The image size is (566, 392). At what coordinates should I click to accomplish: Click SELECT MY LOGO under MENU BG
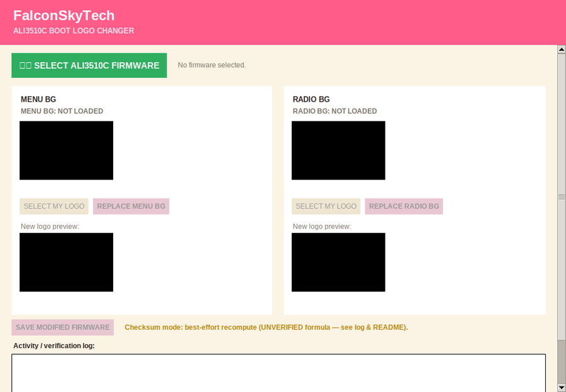[x=54, y=206]
